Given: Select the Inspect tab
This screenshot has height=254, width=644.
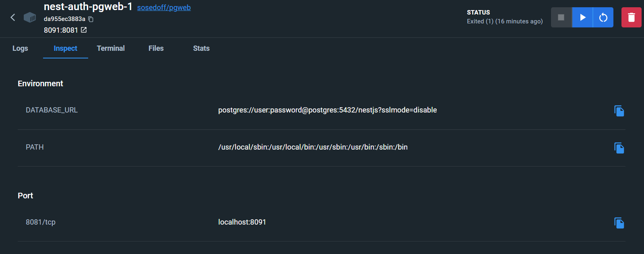Looking at the screenshot, I should (x=66, y=48).
